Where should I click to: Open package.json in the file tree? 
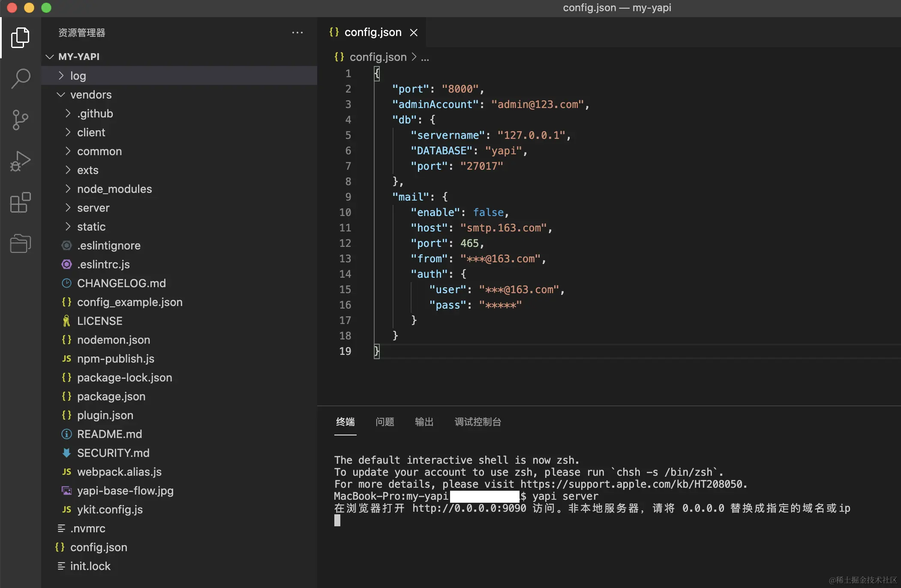(x=111, y=396)
